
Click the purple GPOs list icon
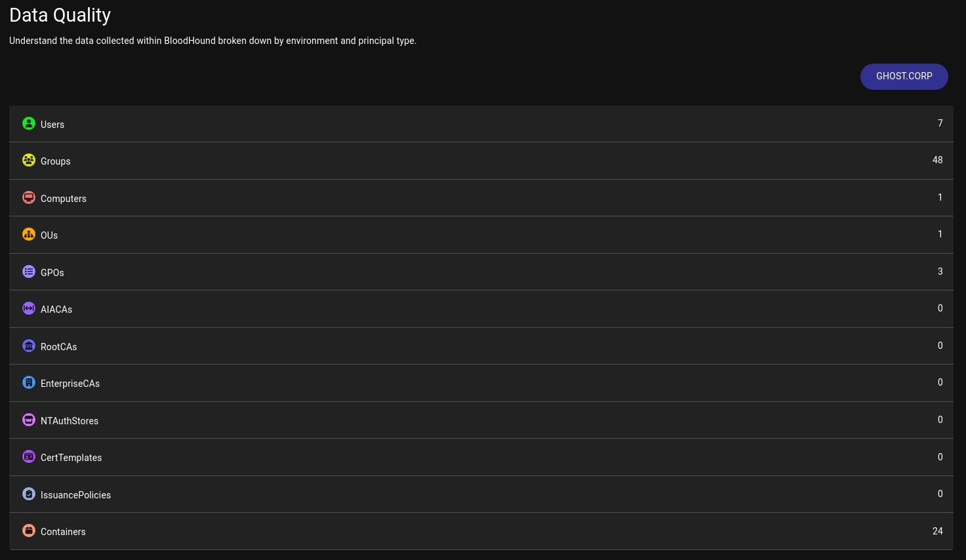29,271
